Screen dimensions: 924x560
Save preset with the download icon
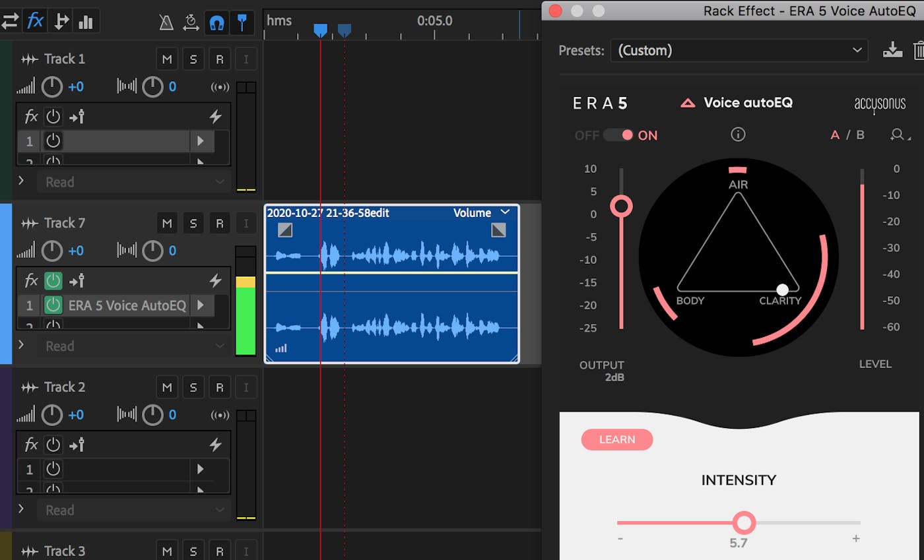(x=892, y=50)
